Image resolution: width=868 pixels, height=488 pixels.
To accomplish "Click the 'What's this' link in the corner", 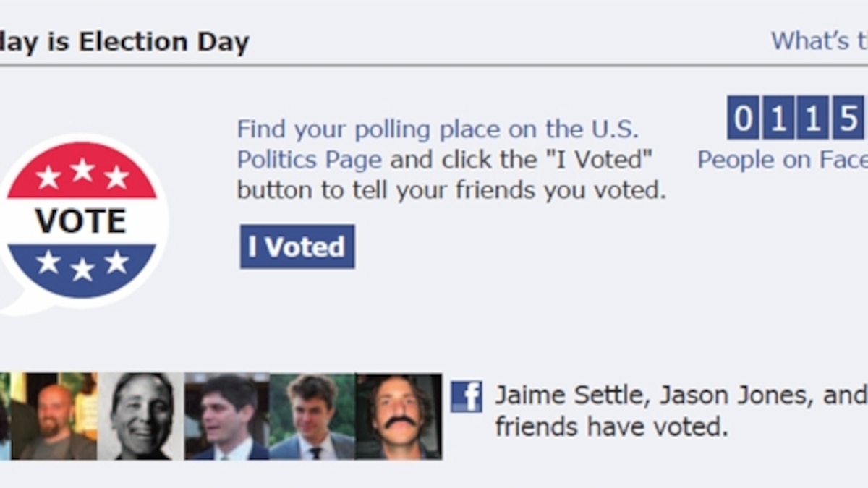I will 817,41.
